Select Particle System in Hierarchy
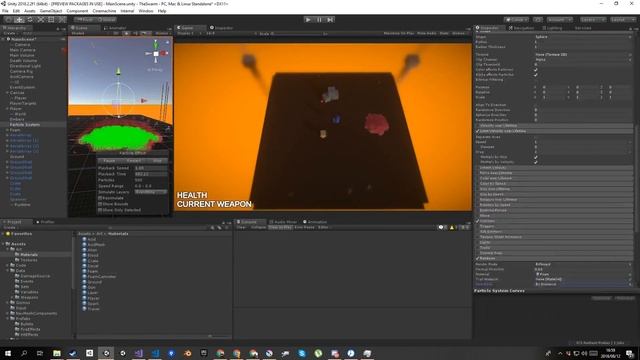The image size is (640, 360). click(25, 124)
